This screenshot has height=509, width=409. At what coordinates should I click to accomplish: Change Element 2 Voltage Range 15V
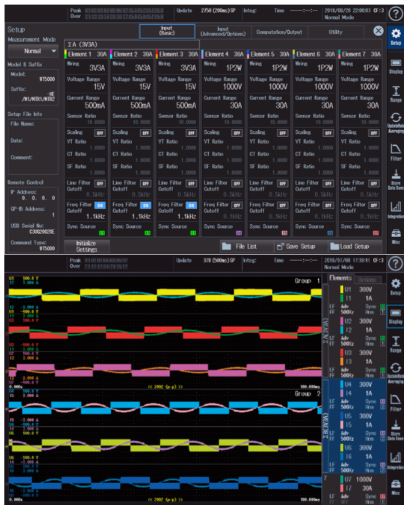pos(132,84)
